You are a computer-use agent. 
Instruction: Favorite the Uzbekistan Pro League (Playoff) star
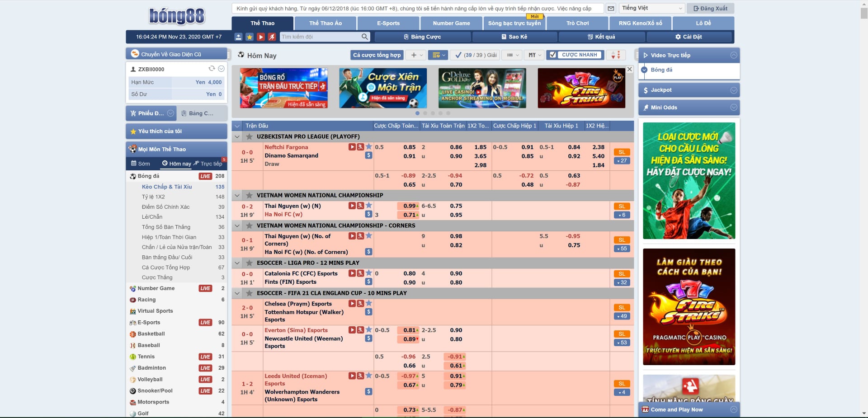(x=249, y=136)
